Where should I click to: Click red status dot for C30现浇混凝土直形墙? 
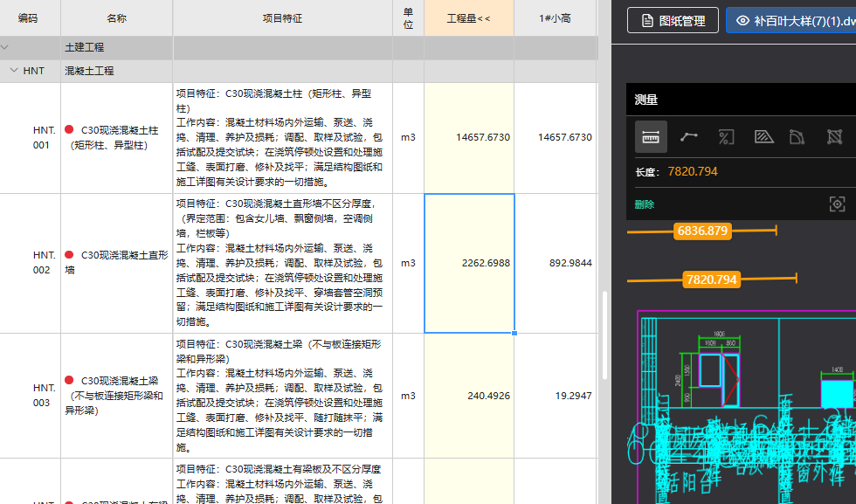[69, 255]
